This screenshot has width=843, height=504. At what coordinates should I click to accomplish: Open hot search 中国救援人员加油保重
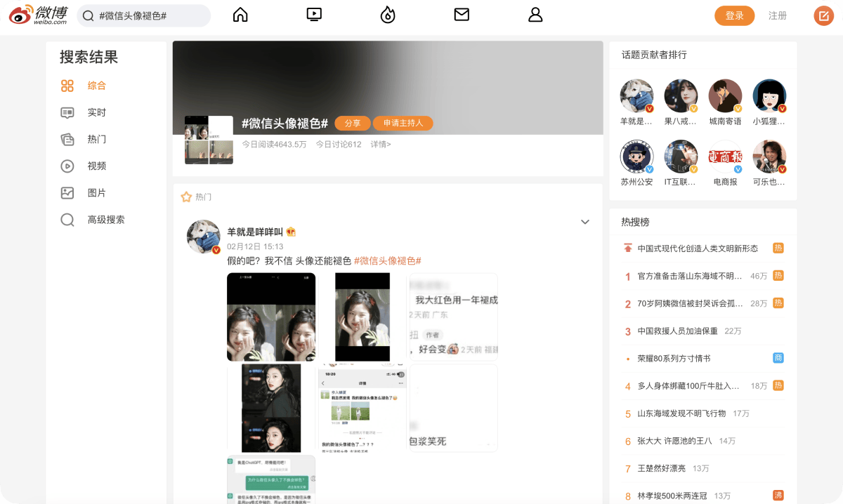[x=677, y=331]
